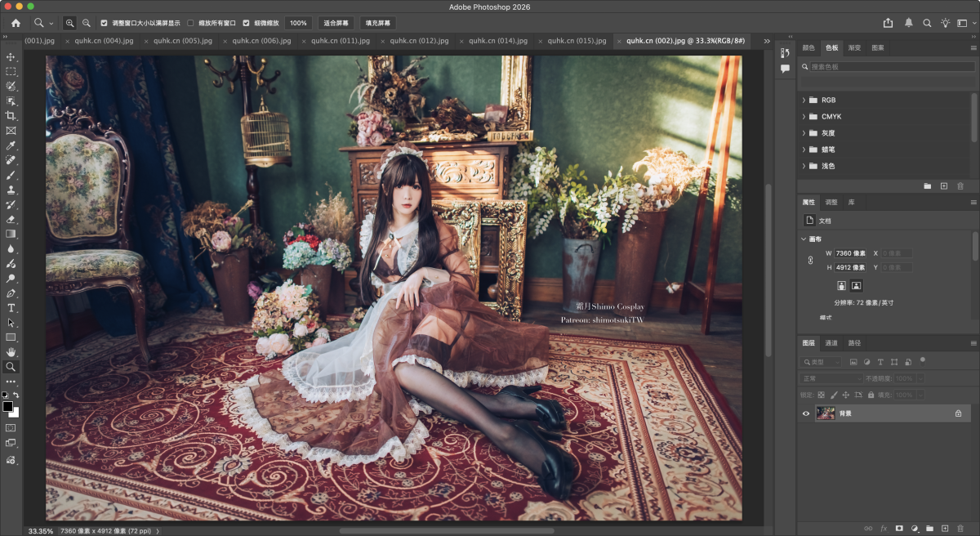
Task: Click the 填充屏幕 button
Action: point(378,23)
